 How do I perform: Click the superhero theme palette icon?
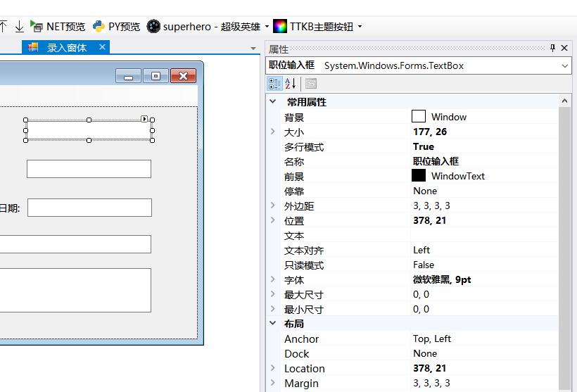click(x=153, y=27)
